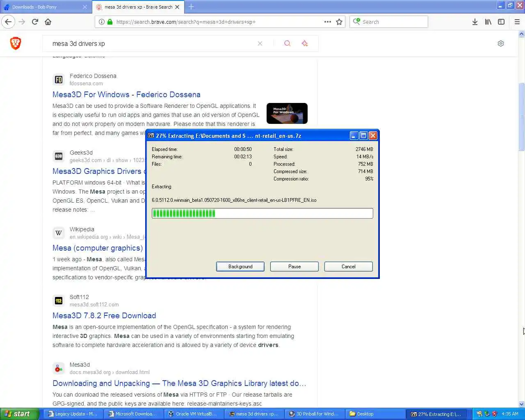Close the mesa 3d drivers xp tab
Screen dimensions: 525x420
(x=177, y=7)
